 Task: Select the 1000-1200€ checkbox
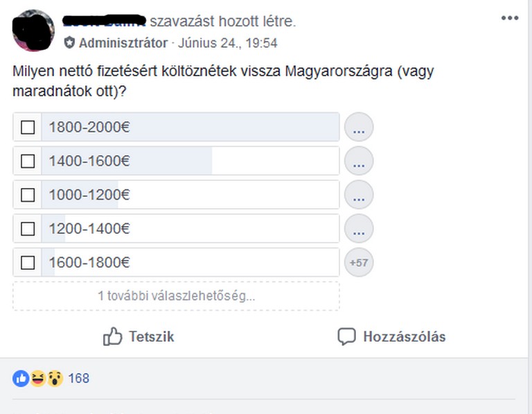coord(28,196)
